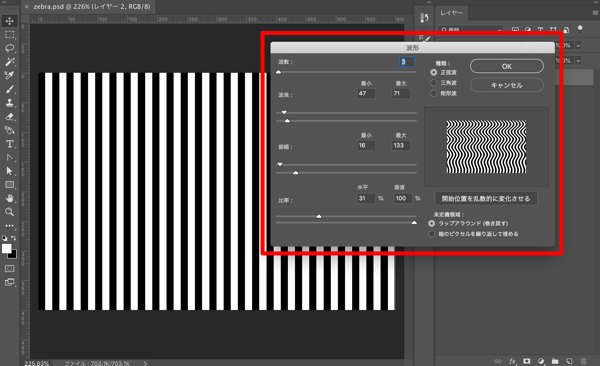The height and width of the screenshot is (366, 600).
Task: Confirm the wave filter with OK
Action: [x=507, y=66]
